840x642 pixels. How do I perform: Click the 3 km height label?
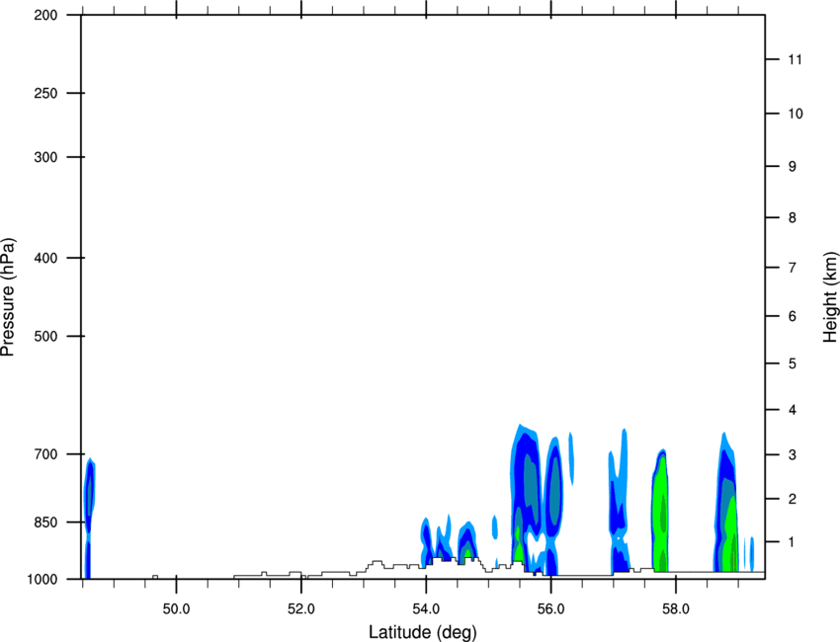pyautogui.click(x=793, y=455)
